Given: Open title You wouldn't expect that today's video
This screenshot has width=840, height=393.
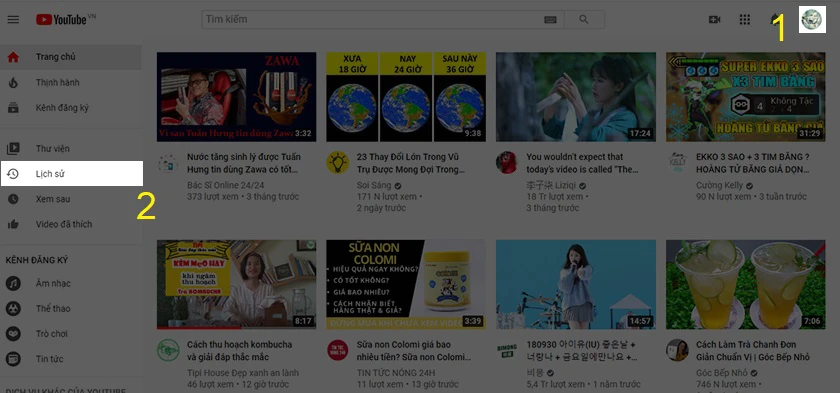Looking at the screenshot, I should [582, 163].
